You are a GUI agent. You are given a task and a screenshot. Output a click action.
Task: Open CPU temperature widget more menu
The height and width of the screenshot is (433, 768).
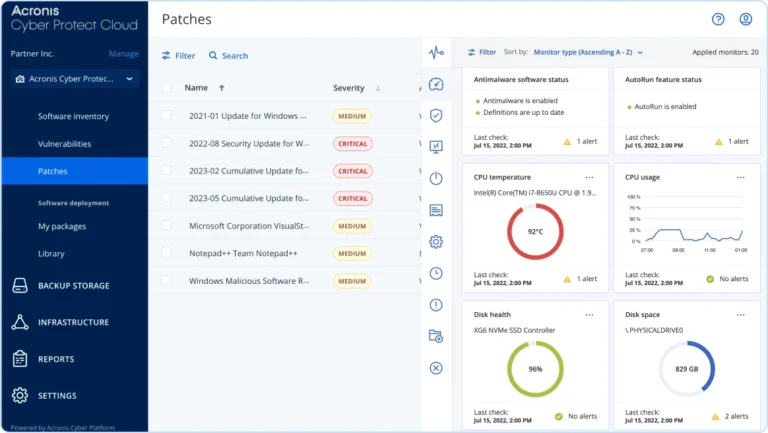[x=589, y=177]
